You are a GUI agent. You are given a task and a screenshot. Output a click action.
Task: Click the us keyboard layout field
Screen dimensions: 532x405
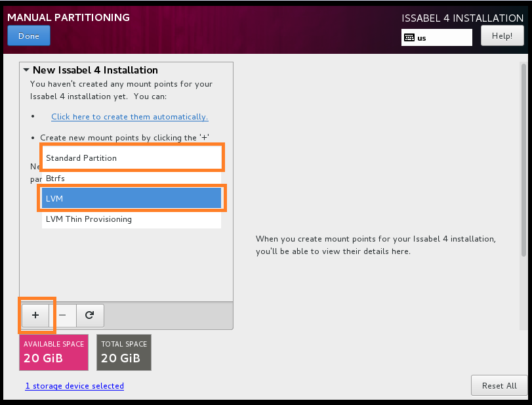pyautogui.click(x=443, y=37)
